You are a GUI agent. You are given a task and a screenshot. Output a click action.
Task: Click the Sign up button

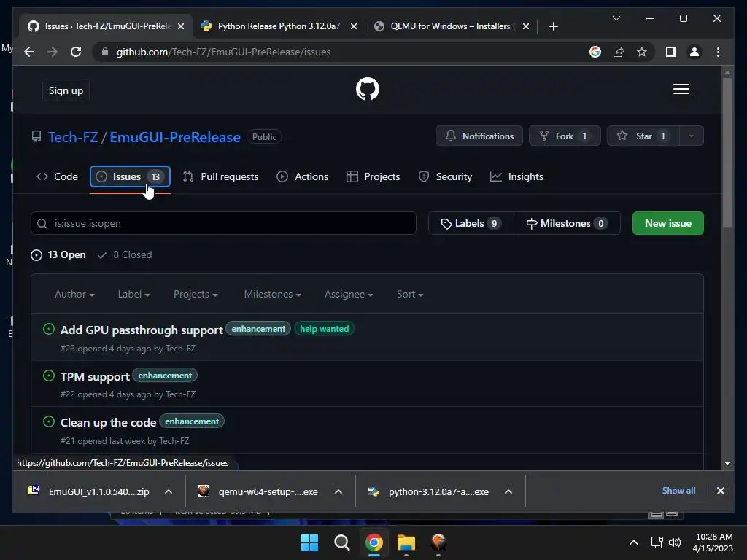click(x=66, y=90)
